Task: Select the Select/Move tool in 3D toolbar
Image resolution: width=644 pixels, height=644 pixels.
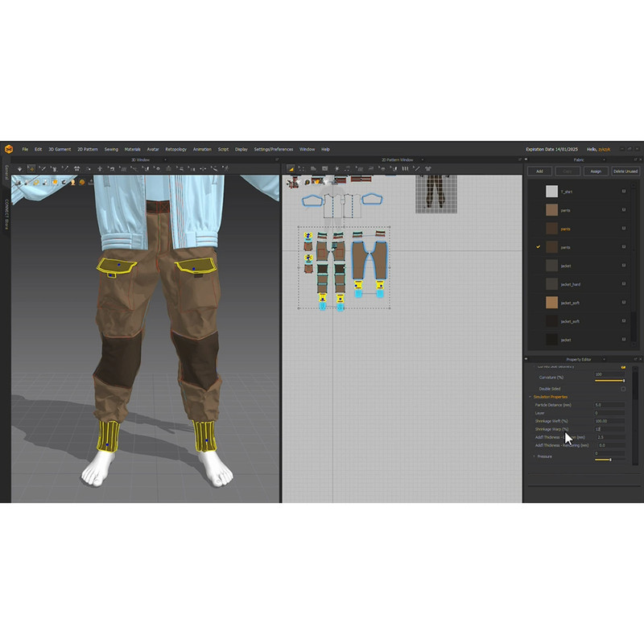Action: tap(31, 169)
